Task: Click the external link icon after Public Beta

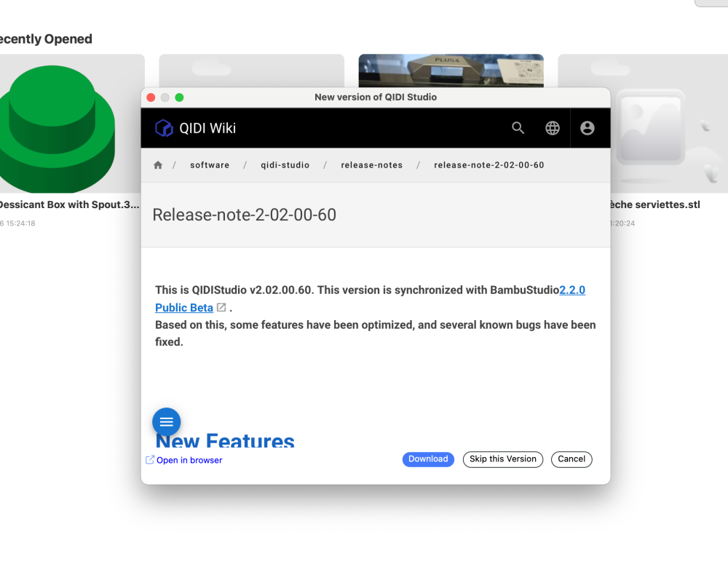Action: tap(221, 307)
